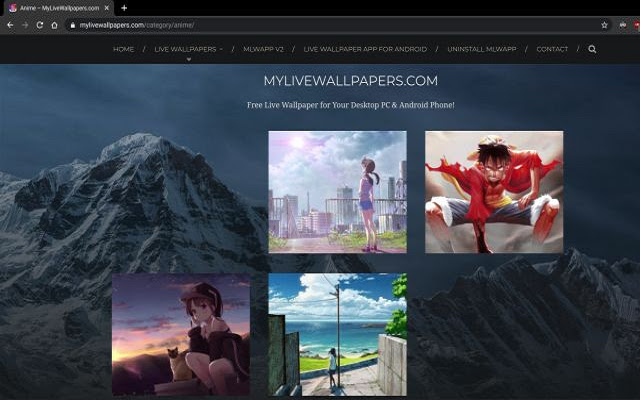640x400 pixels.
Task: Open the CONTACT menu item
Action: (x=552, y=49)
